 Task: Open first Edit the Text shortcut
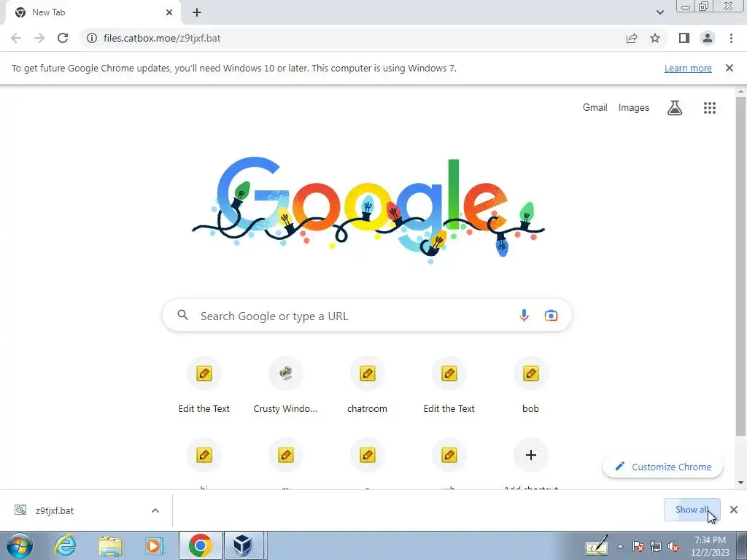tap(204, 386)
